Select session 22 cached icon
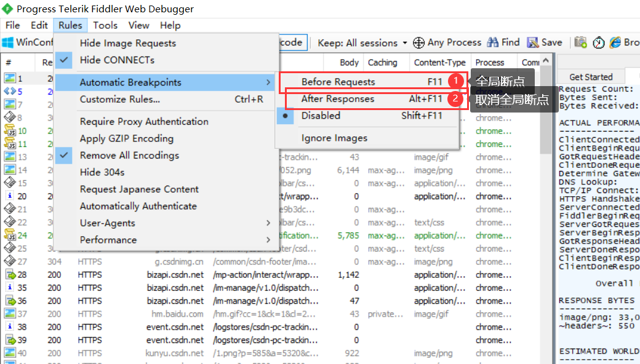 point(10,222)
